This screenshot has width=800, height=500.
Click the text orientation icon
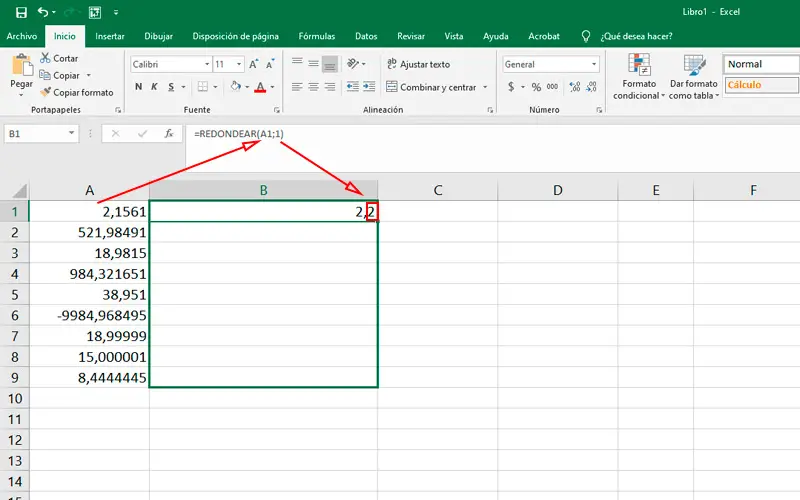353,63
